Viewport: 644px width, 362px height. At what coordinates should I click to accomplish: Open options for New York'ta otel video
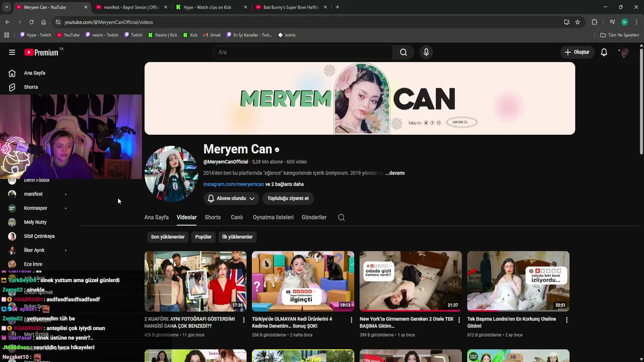tap(459, 320)
